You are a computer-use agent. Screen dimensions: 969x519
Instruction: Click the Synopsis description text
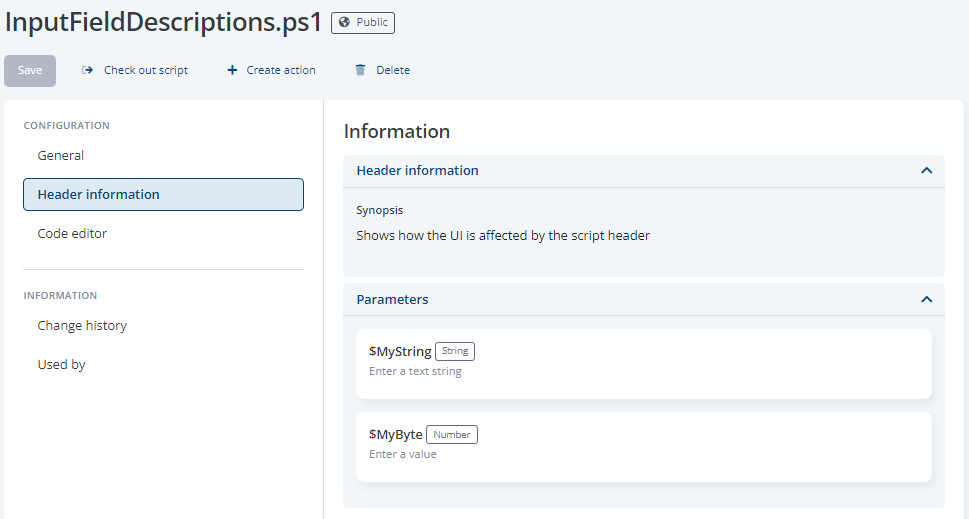tap(503, 236)
